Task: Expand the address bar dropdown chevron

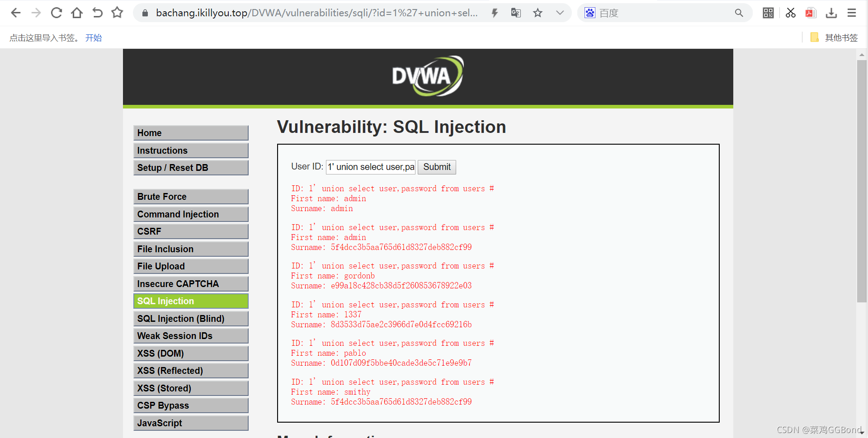Action: pyautogui.click(x=560, y=13)
